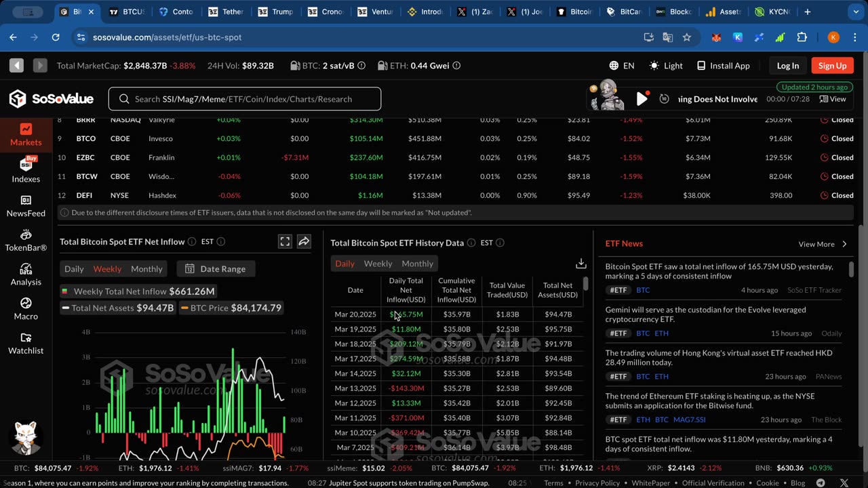Image resolution: width=868 pixels, height=488 pixels.
Task: Click info icon beside Total Bitcoin Spot ETF Net Inflow
Action: [192, 242]
